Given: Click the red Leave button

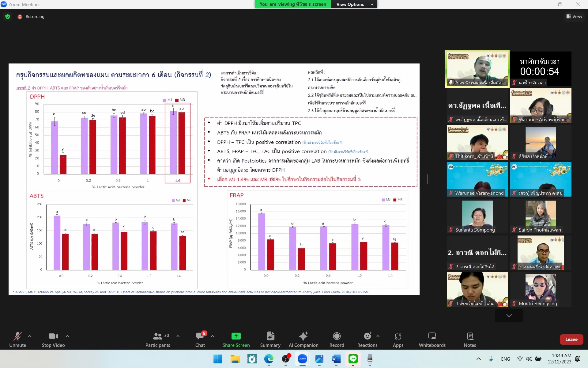Looking at the screenshot, I should [x=571, y=339].
